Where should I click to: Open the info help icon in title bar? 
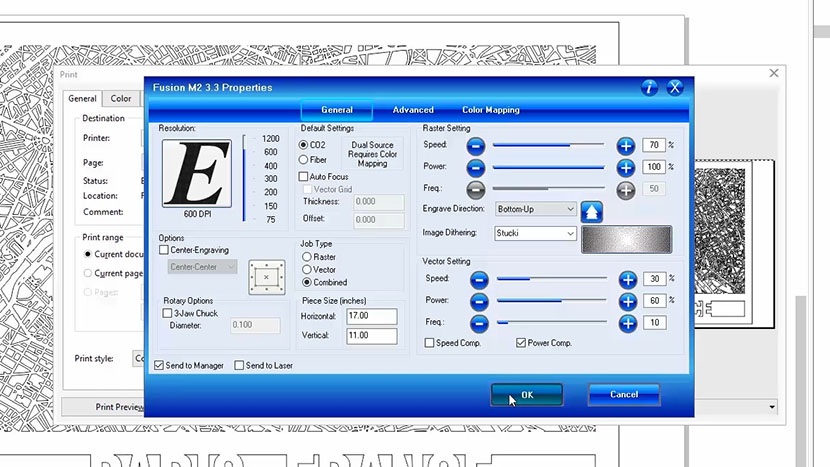(650, 87)
